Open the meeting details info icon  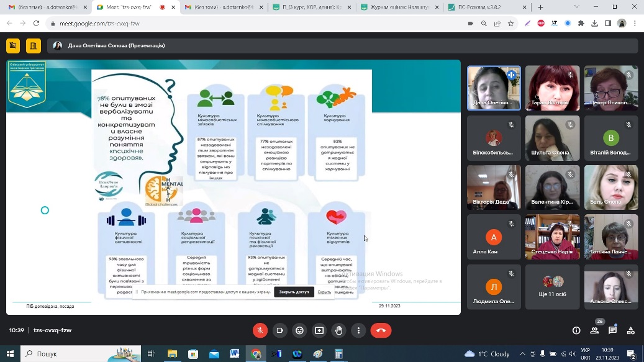(x=576, y=330)
